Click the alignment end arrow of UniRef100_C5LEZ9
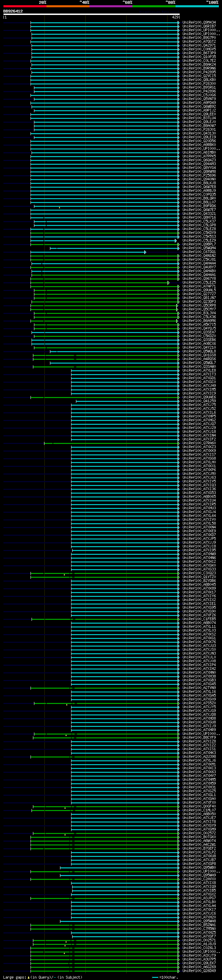Viewport: 222px width, 980px height. pos(176,241)
